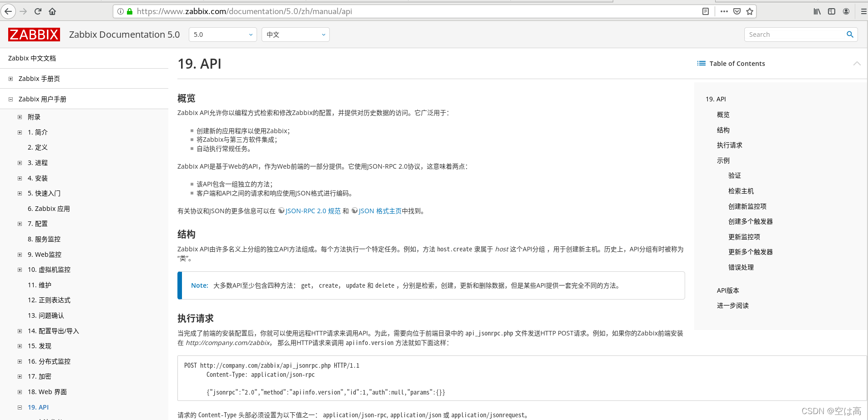The image size is (868, 420).
Task: Open the browser hamburger menu
Action: tap(863, 11)
